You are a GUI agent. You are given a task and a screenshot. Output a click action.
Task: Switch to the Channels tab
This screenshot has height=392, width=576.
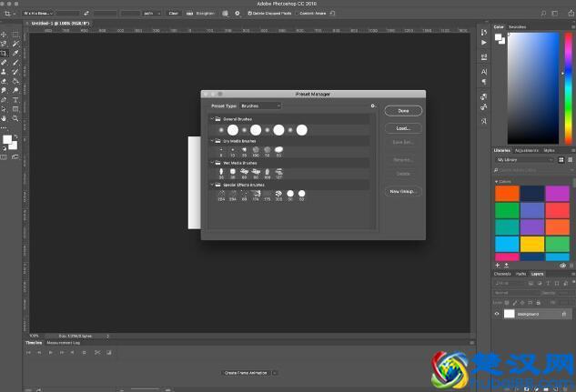[x=502, y=274]
